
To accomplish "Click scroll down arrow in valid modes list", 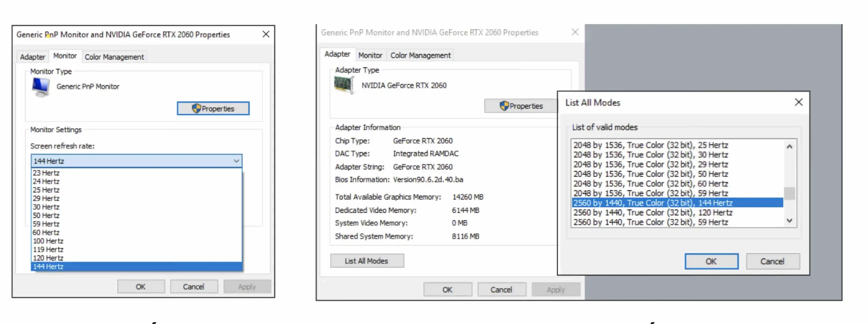I will click(x=789, y=221).
